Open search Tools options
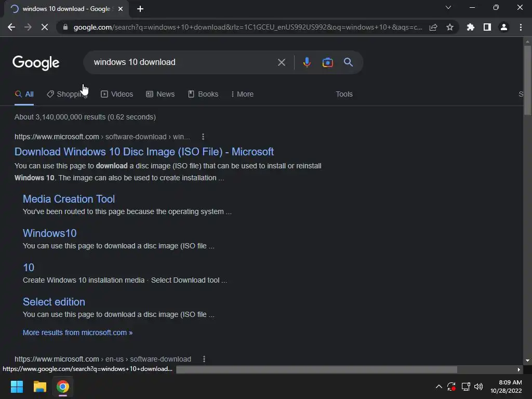 click(x=344, y=95)
